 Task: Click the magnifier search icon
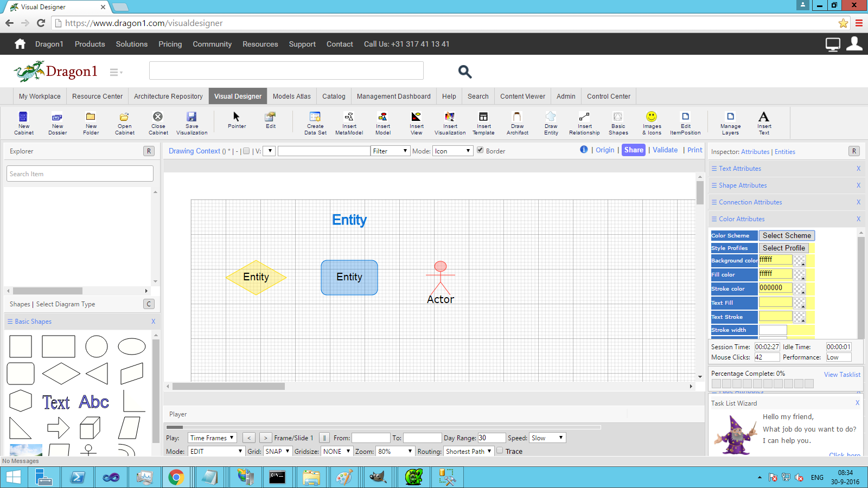(465, 72)
